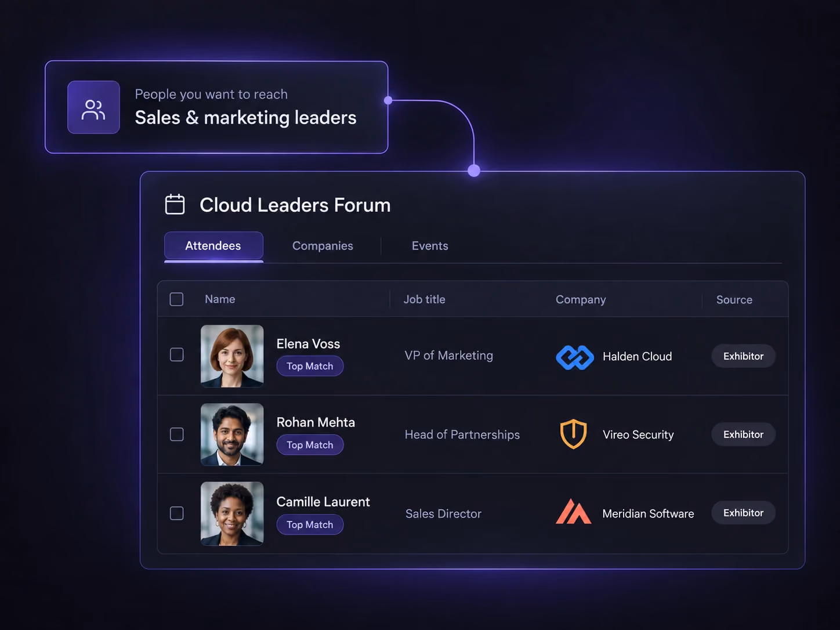Click the Vireo Security company name
Viewport: 840px width, 630px height.
coord(638,435)
